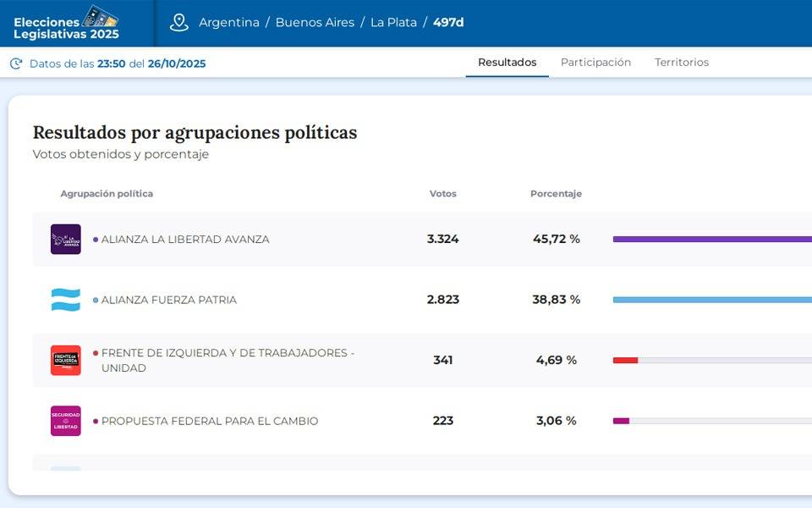Navigate to Buenos Aires breadcrumb level
812x508 pixels.
315,23
